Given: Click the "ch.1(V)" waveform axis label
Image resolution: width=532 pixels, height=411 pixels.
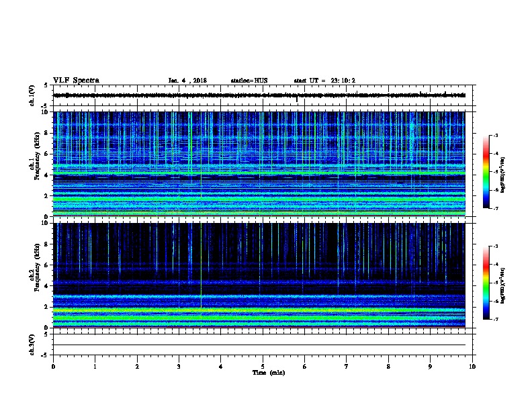Looking at the screenshot, I should coord(32,95).
